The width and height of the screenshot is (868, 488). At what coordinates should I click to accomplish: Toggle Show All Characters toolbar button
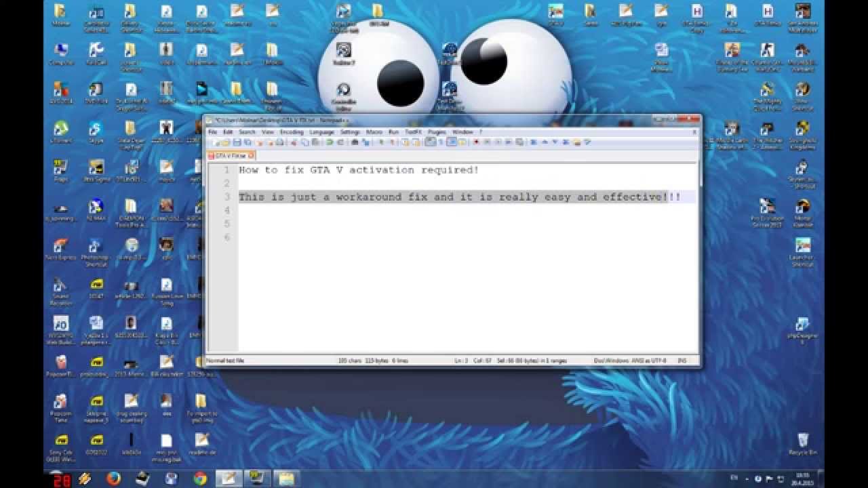click(x=440, y=142)
